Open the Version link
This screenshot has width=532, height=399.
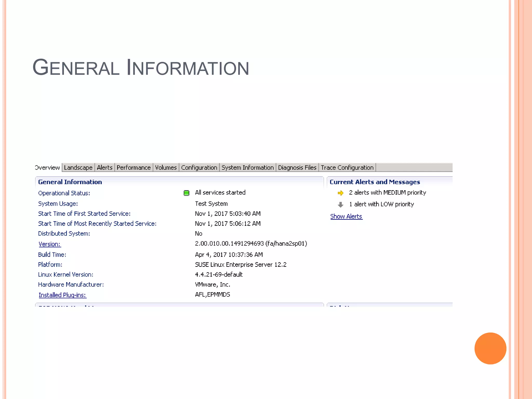click(50, 244)
